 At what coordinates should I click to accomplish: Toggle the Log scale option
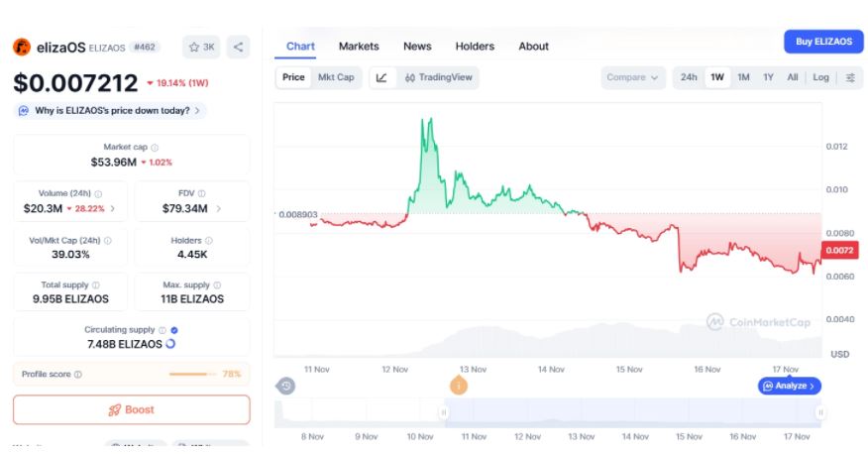(820, 77)
